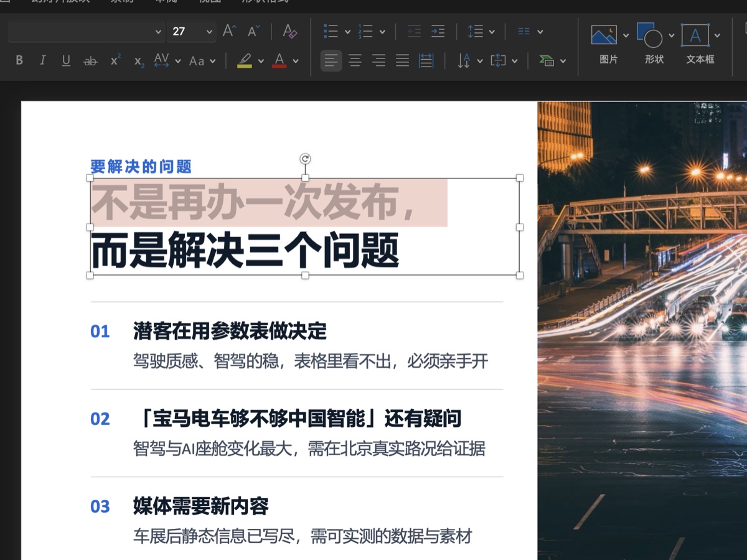The width and height of the screenshot is (747, 560).
Task: Apply the yellow text highlight
Action: tap(245, 60)
